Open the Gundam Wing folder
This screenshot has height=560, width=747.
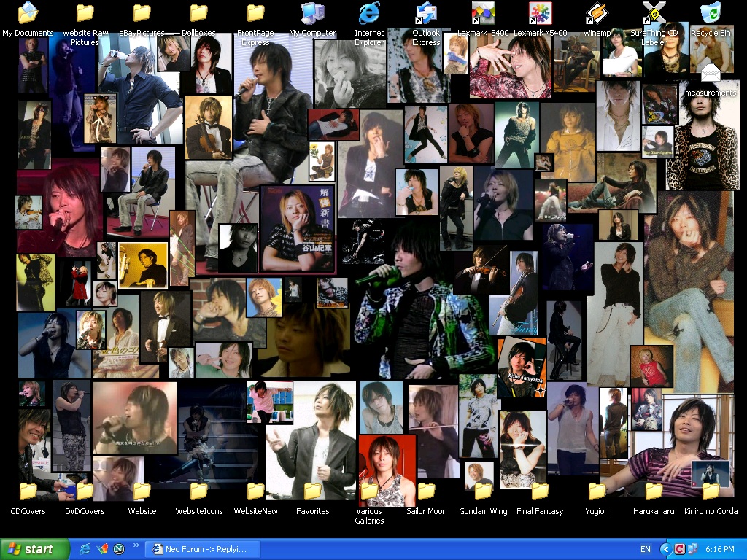[x=483, y=492]
